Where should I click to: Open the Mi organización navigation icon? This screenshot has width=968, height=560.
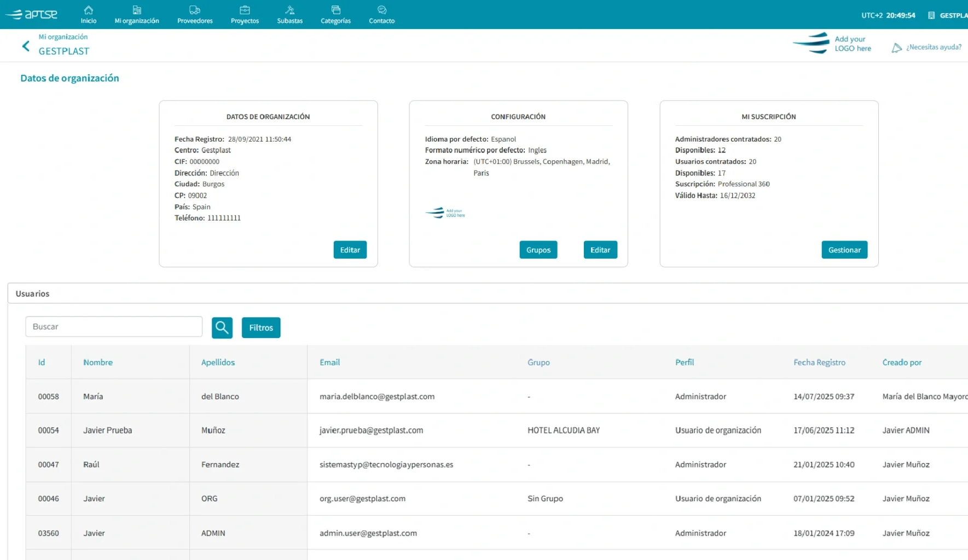pos(136,9)
